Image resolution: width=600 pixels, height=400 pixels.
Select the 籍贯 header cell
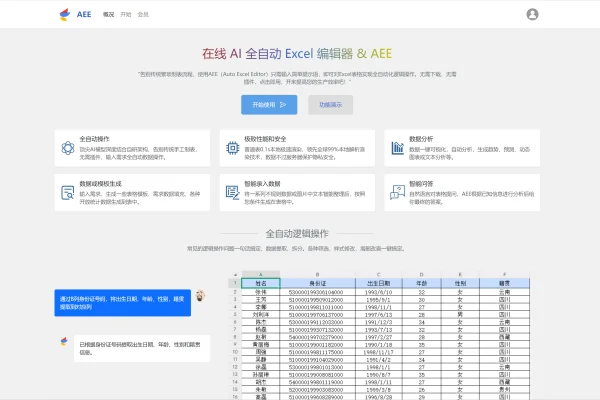point(504,283)
